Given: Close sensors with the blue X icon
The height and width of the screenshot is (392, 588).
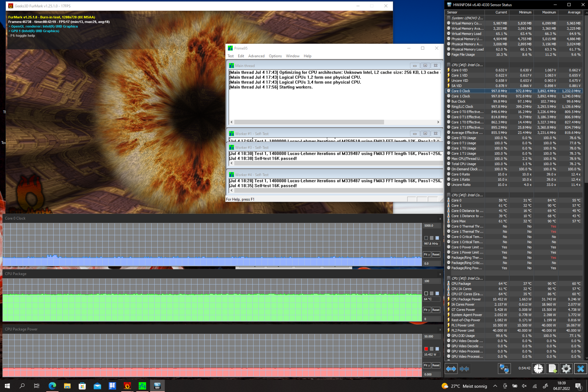Looking at the screenshot, I should [x=580, y=369].
